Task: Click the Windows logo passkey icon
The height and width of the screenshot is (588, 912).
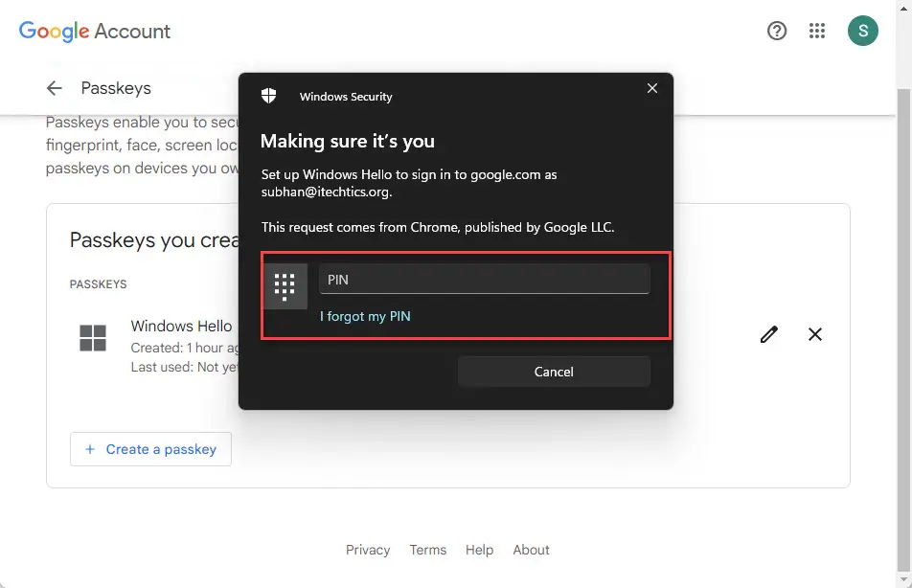Action: pyautogui.click(x=93, y=338)
